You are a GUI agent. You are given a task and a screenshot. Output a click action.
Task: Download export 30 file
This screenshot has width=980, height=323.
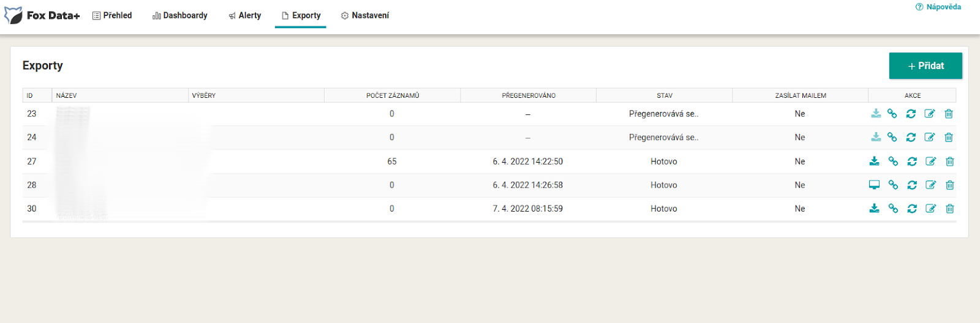coord(875,209)
